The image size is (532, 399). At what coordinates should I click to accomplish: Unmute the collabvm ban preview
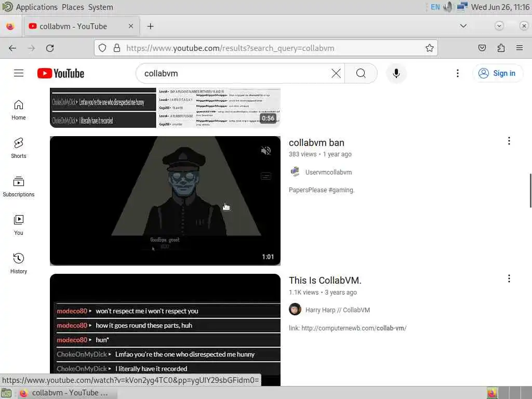265,151
